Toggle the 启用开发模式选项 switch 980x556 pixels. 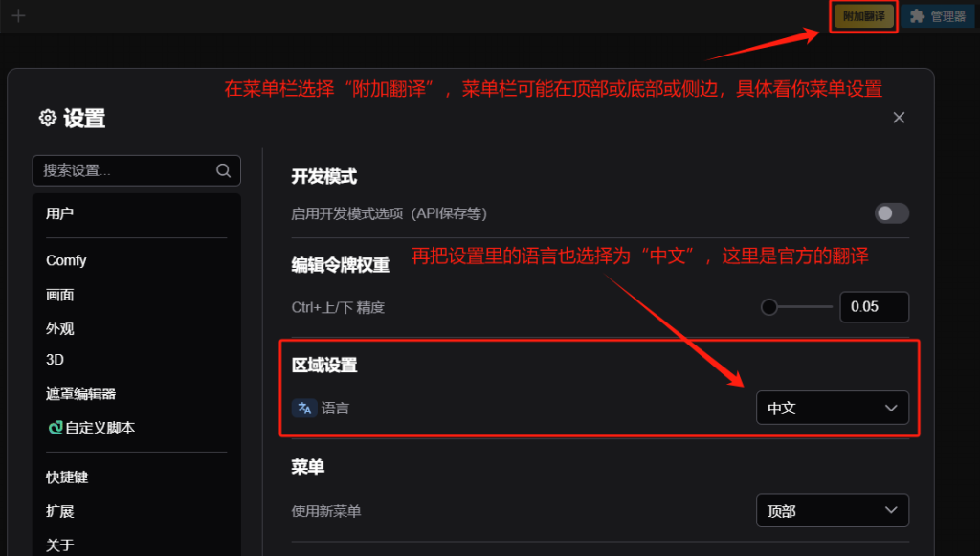click(x=891, y=213)
